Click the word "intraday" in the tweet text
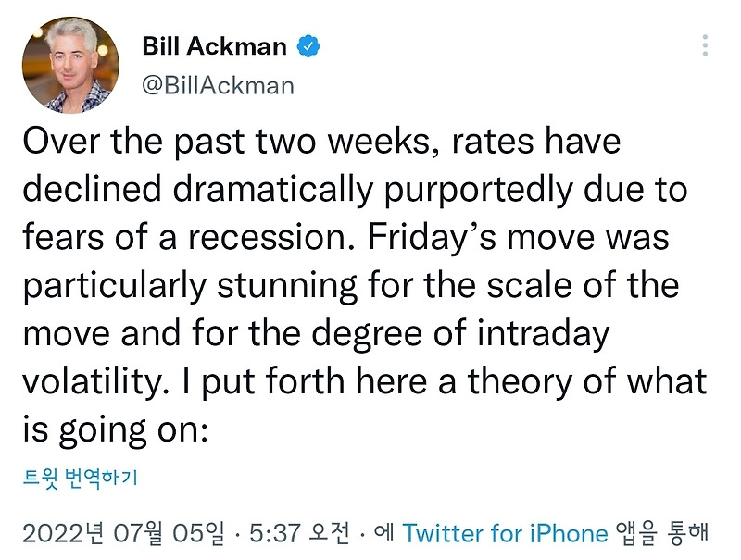Screen dimensions: 741x560 click(544, 334)
